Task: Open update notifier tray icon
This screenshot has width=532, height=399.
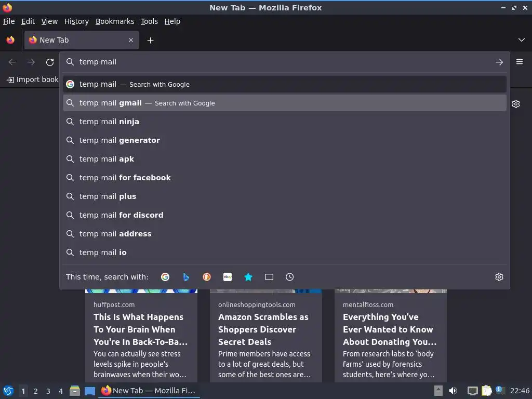Action: point(499,390)
